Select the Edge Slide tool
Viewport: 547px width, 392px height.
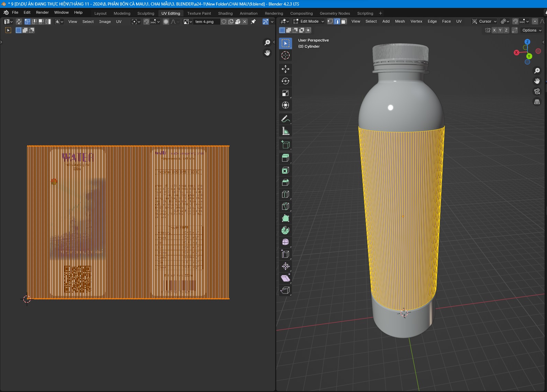click(x=286, y=254)
